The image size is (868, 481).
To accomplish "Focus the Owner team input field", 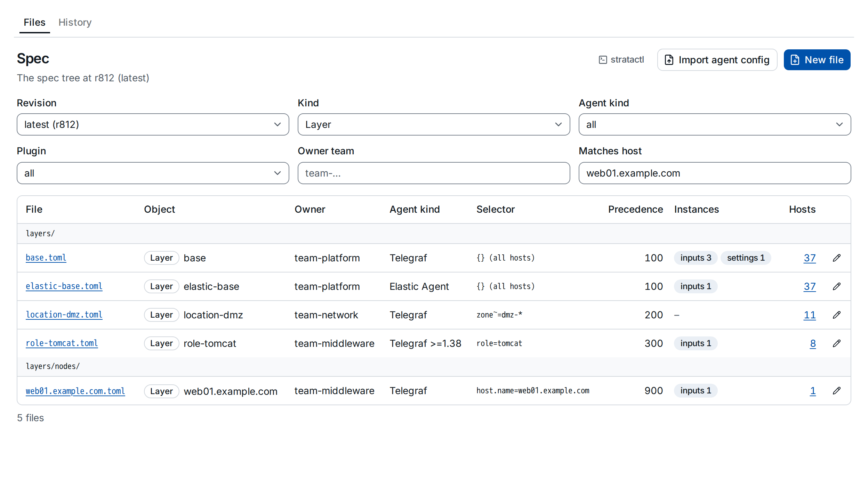I will click(x=434, y=173).
